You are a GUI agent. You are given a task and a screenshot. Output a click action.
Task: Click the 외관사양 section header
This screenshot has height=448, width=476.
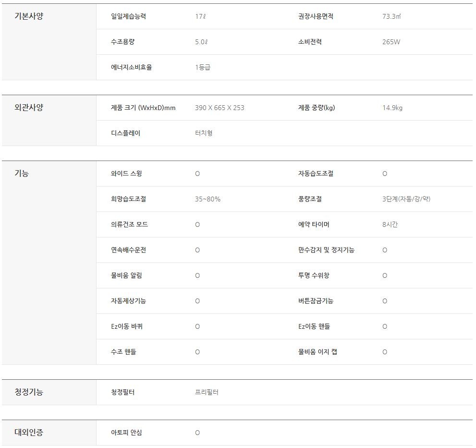[29, 108]
